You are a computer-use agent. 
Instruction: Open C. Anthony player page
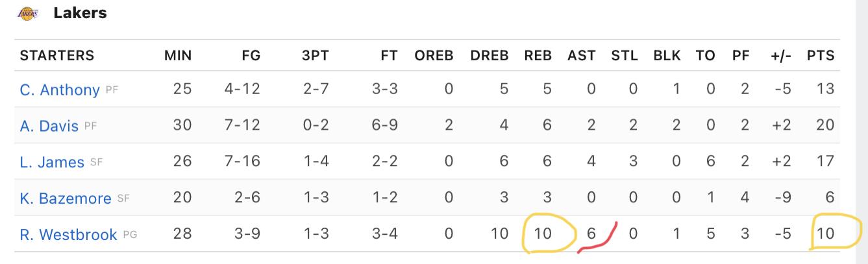click(x=60, y=90)
